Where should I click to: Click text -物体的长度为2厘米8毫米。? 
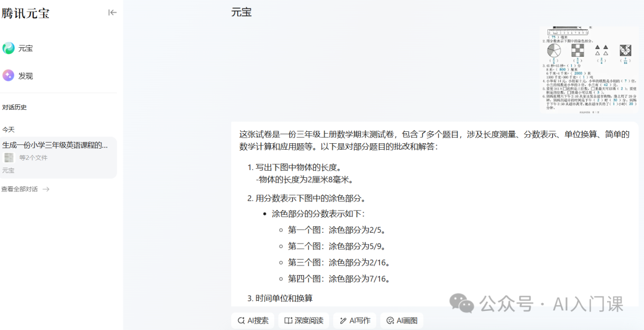coord(304,180)
